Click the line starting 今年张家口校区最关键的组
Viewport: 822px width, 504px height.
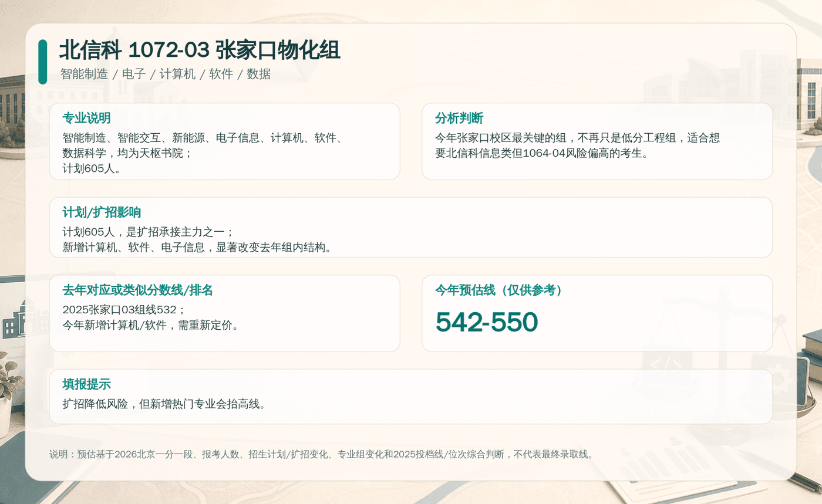coord(577,138)
